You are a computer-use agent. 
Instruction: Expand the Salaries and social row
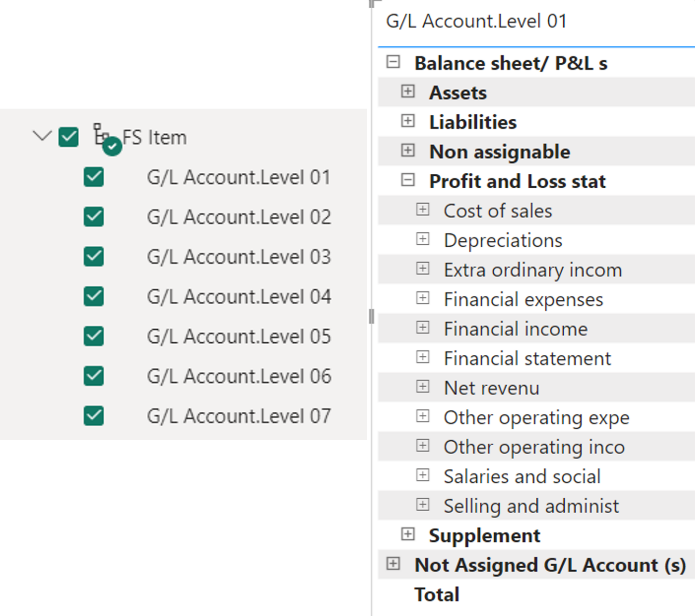pyautogui.click(x=423, y=476)
